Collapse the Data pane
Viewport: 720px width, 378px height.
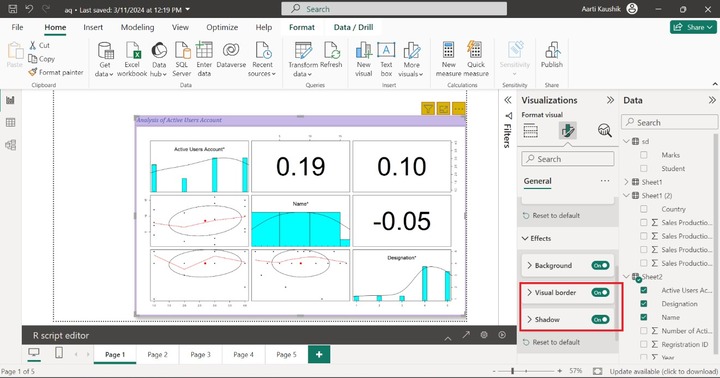coord(712,100)
